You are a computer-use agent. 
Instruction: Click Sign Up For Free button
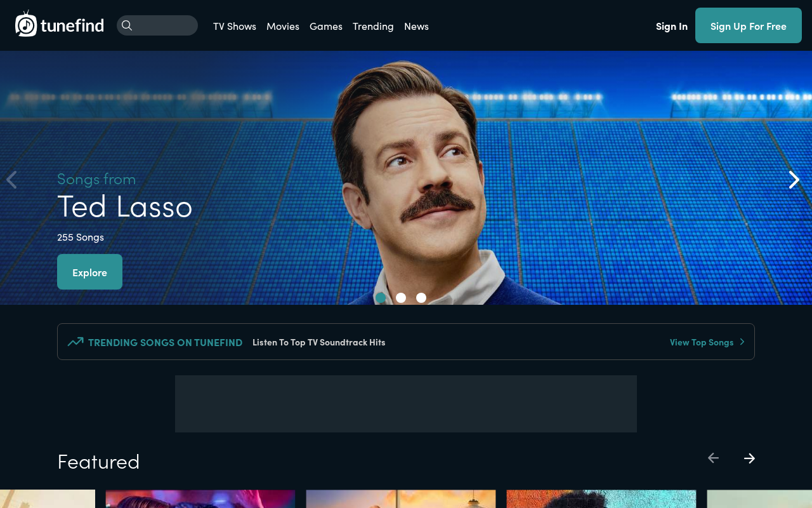[749, 25]
